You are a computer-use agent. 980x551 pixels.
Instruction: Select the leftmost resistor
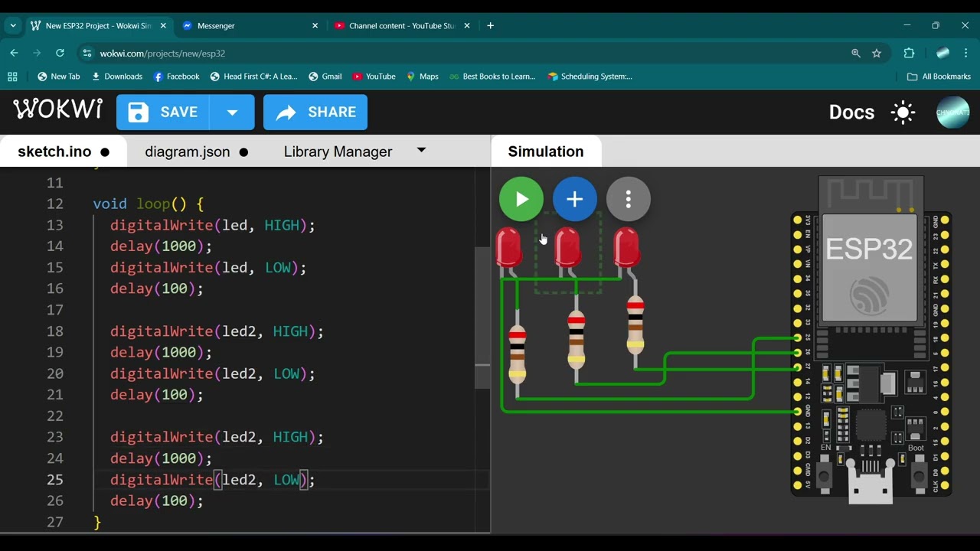(x=518, y=354)
